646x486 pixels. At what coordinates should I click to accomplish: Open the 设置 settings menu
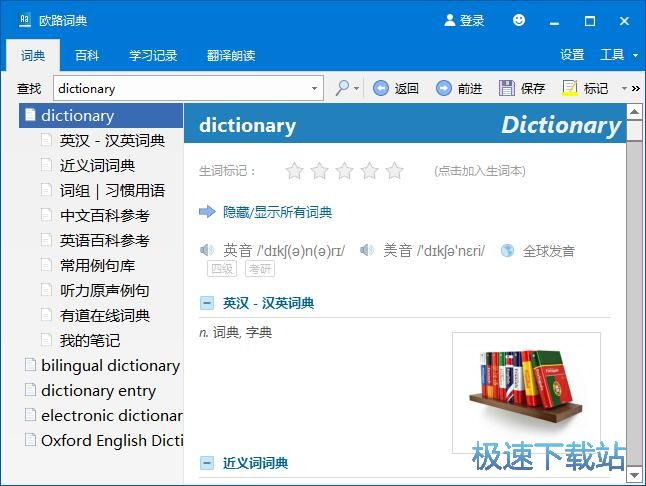(572, 54)
